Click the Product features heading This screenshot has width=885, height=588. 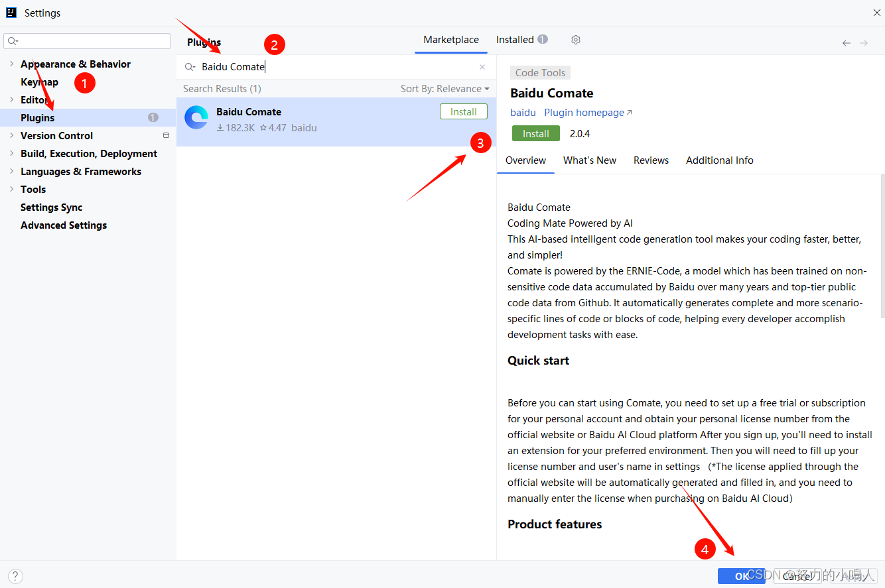click(555, 524)
